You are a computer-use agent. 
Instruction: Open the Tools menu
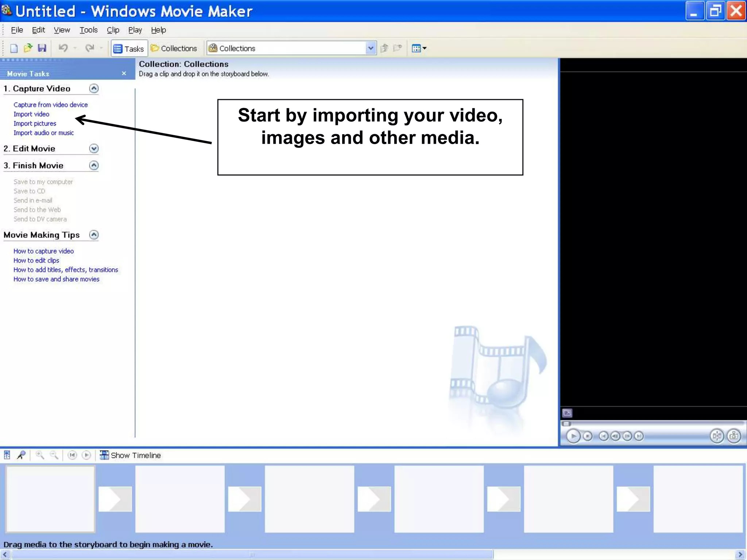point(89,30)
